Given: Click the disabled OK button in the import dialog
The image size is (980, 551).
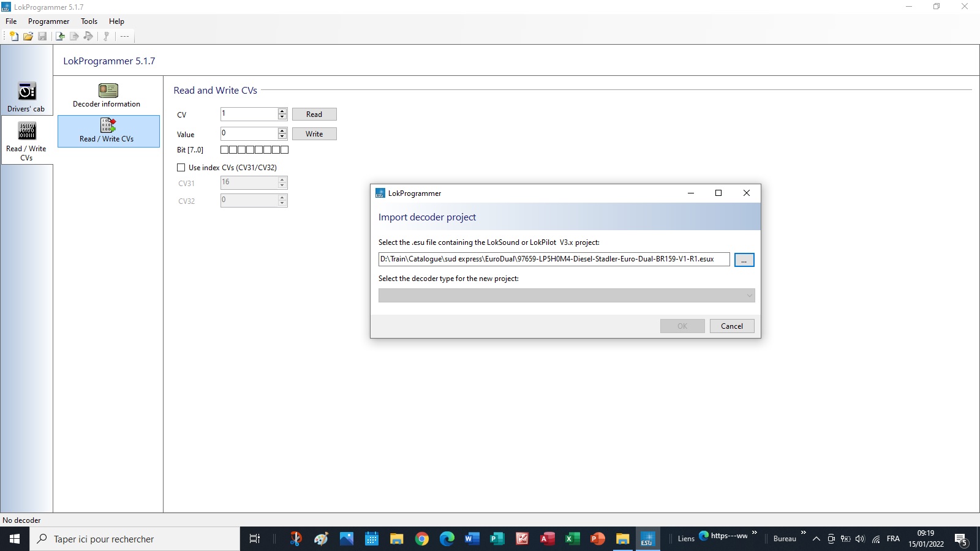Looking at the screenshot, I should pos(682,326).
